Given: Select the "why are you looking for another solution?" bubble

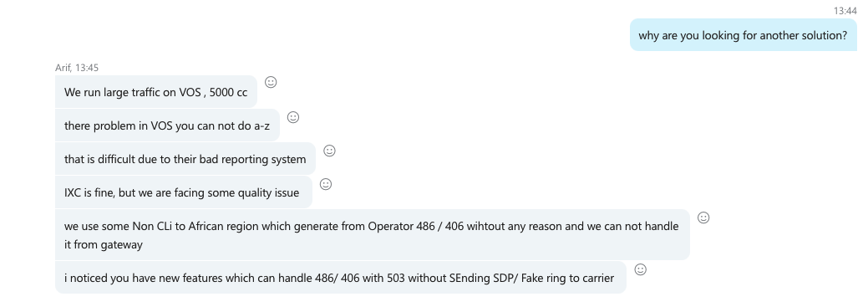Looking at the screenshot, I should (743, 35).
